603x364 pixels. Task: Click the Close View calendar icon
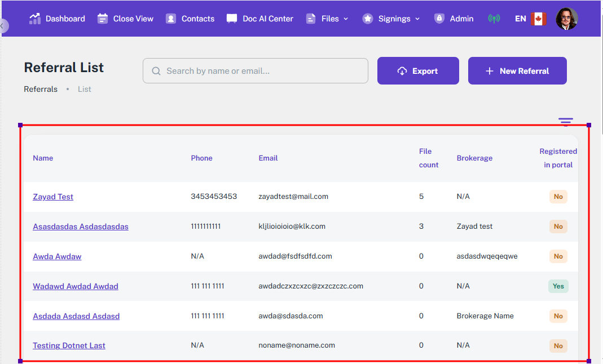coord(103,19)
